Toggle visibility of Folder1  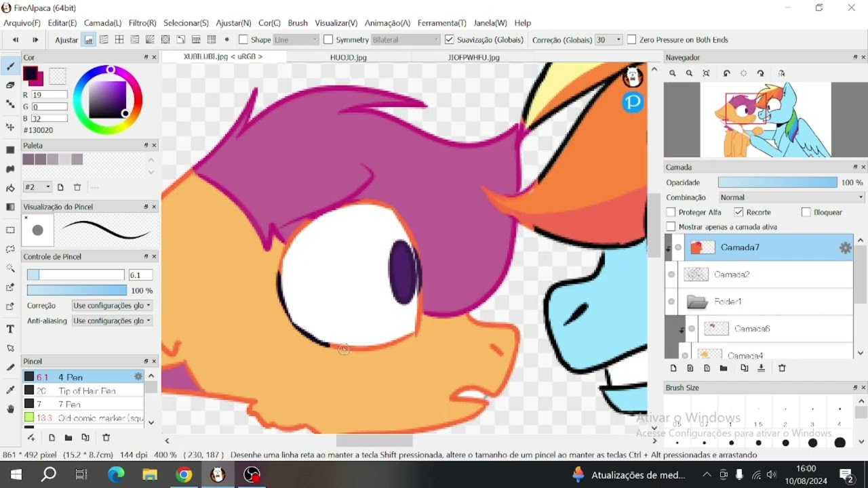(x=671, y=302)
